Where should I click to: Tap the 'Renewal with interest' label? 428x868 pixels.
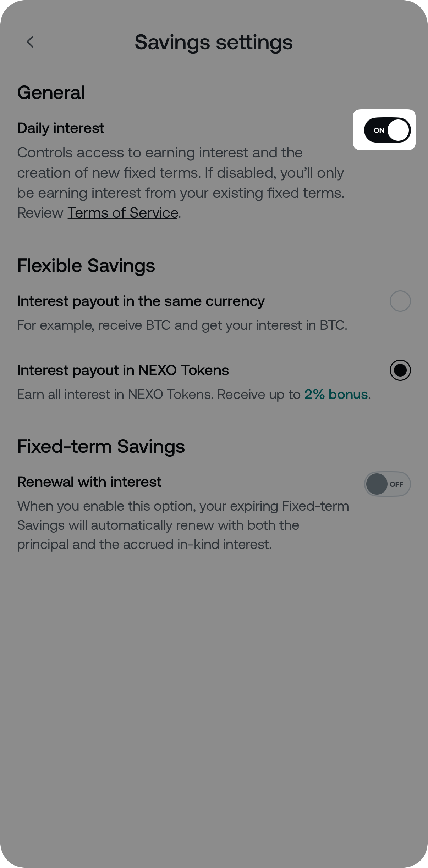click(x=89, y=482)
